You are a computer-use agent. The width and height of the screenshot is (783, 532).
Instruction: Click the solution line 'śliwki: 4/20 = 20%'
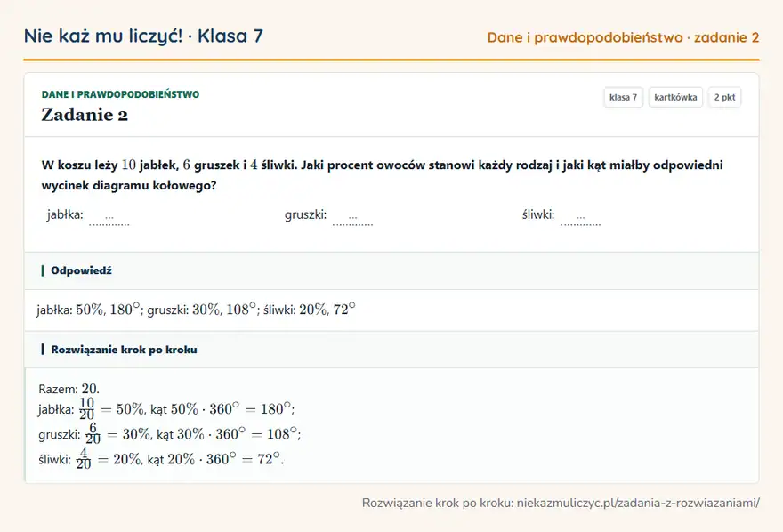click(161, 459)
